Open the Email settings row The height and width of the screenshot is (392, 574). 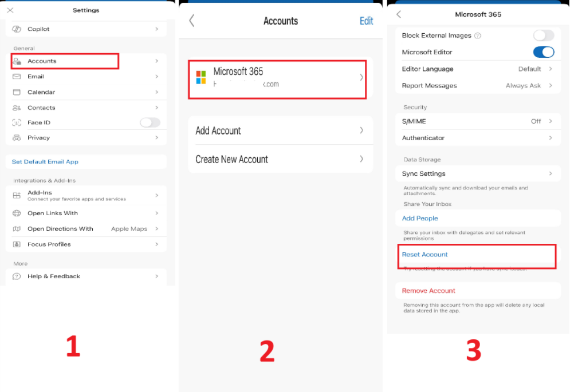[87, 77]
